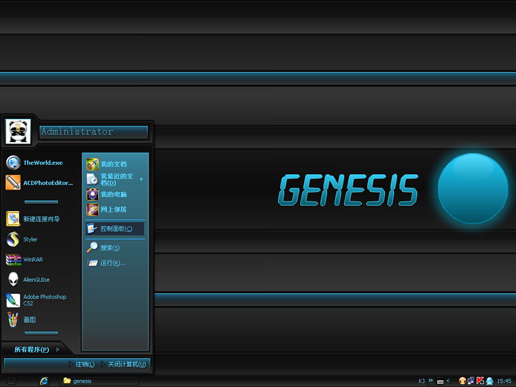The width and height of the screenshot is (516, 387).
Task: Expand My Recent Documents submenu arrow
Action: click(141, 179)
